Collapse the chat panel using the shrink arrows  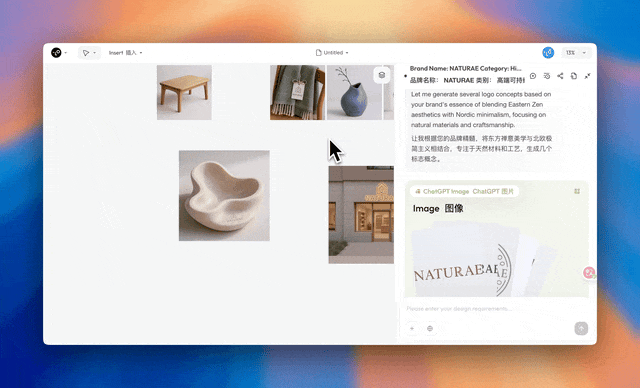pyautogui.click(x=587, y=76)
